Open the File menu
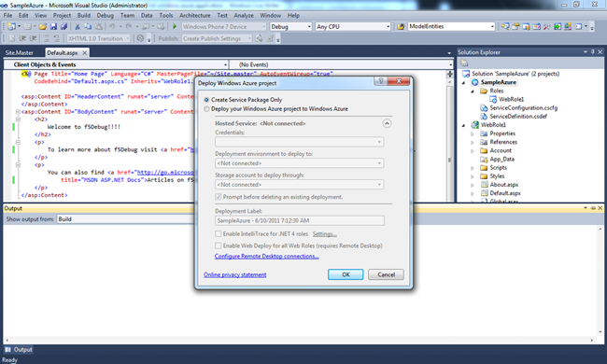The image size is (607, 364). pyautogui.click(x=8, y=16)
